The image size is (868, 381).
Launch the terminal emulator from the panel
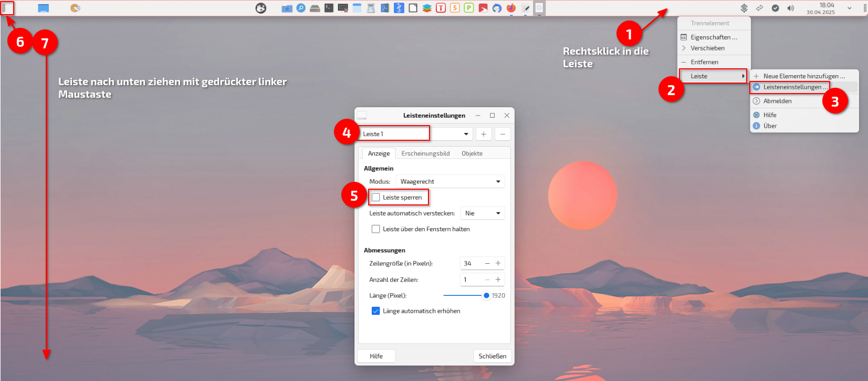point(329,8)
